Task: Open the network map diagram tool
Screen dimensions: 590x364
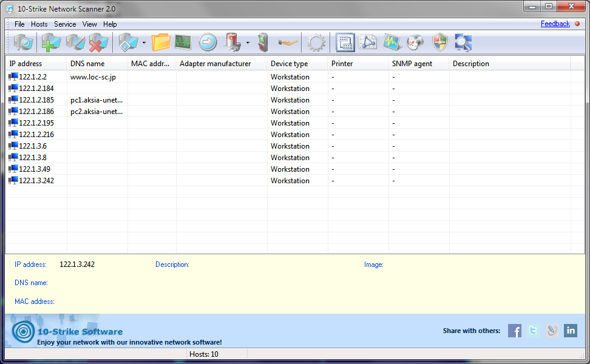Action: pos(368,42)
